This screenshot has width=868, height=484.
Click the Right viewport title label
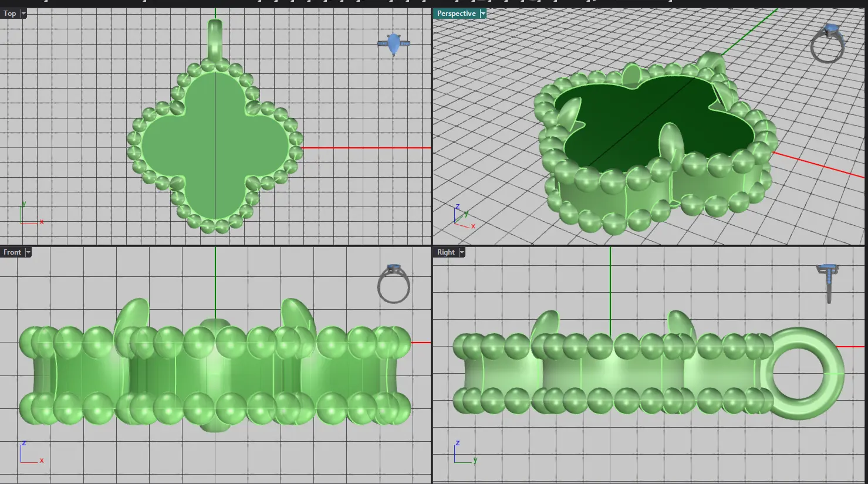coord(445,252)
